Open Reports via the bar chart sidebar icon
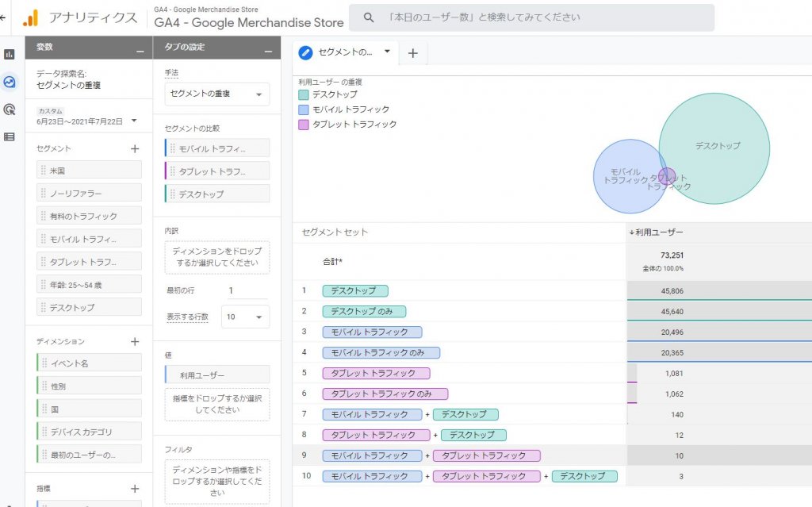The image size is (812, 507). [10, 55]
